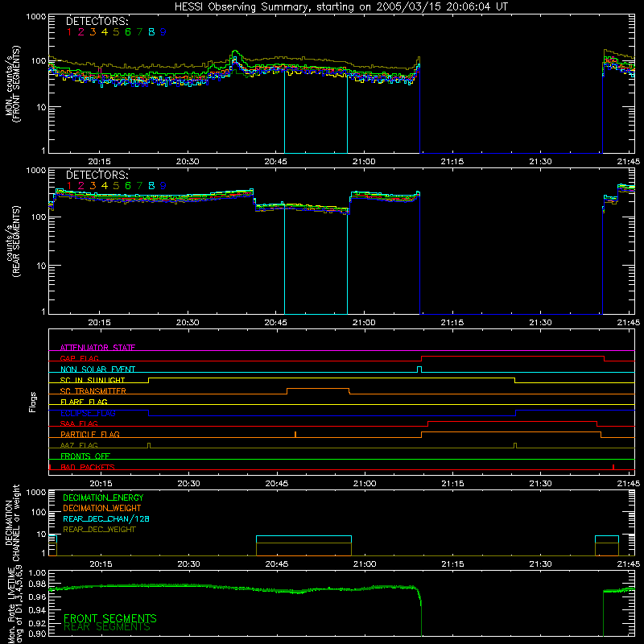Click the ECLIPSE FLAG label
Viewport: 644px width, 644px height.
click(x=88, y=413)
